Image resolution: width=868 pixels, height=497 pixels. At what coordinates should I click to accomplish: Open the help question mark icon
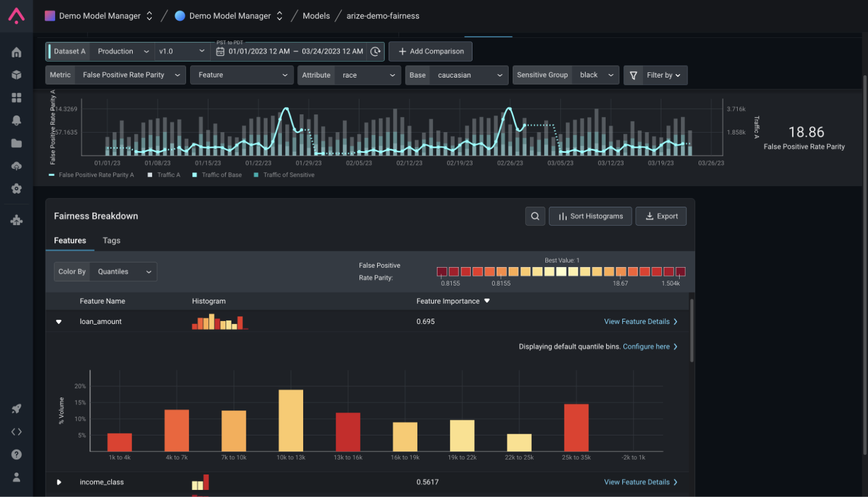tap(17, 454)
